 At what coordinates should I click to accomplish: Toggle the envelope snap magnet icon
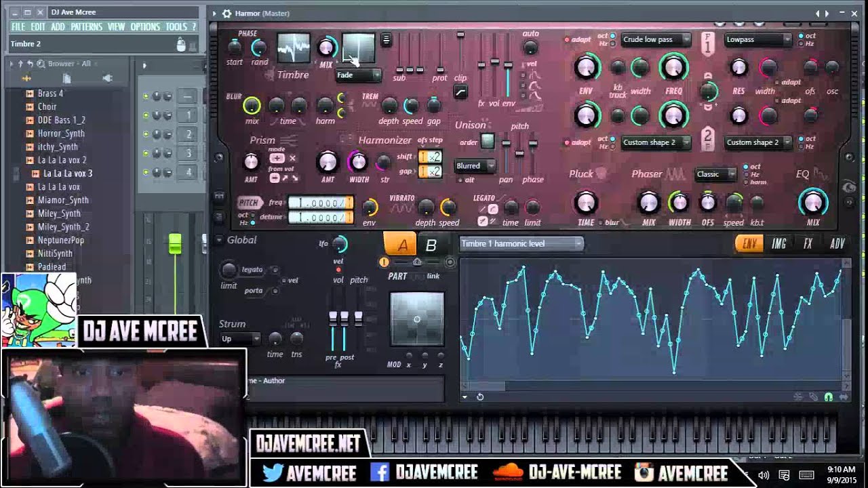pos(828,397)
